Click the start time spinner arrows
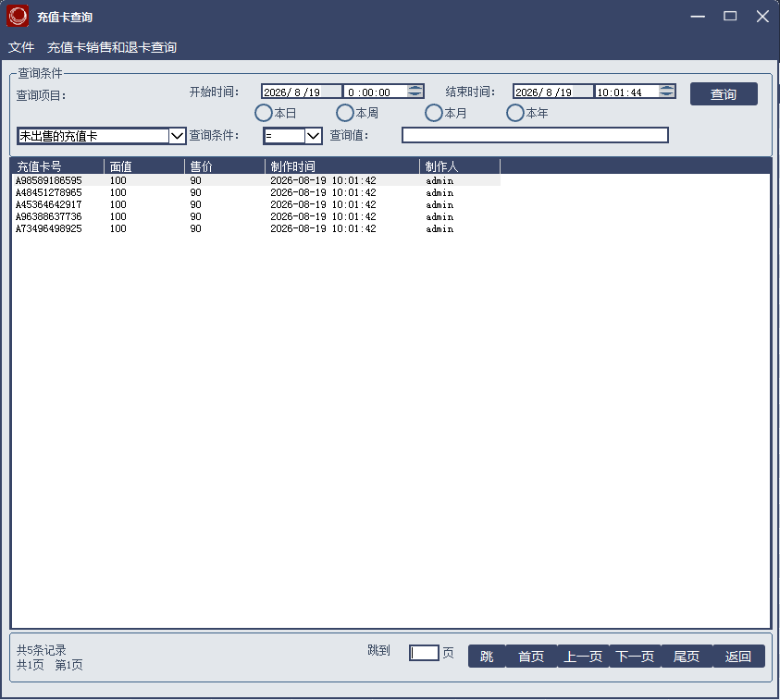The image size is (780, 700). tap(415, 91)
